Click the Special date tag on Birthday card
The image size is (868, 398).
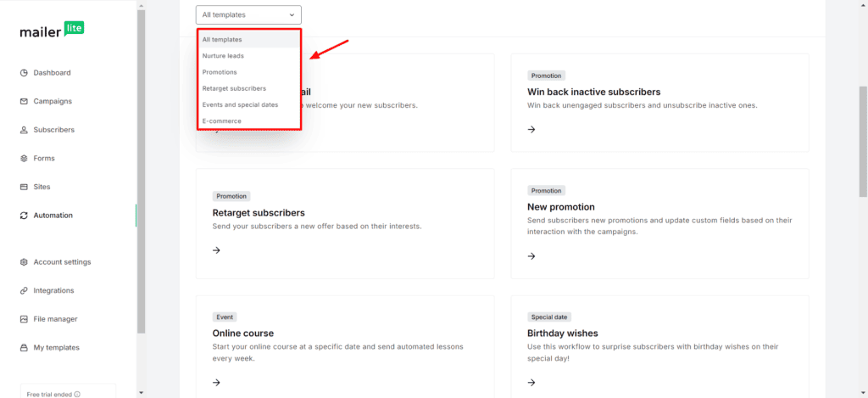(549, 317)
